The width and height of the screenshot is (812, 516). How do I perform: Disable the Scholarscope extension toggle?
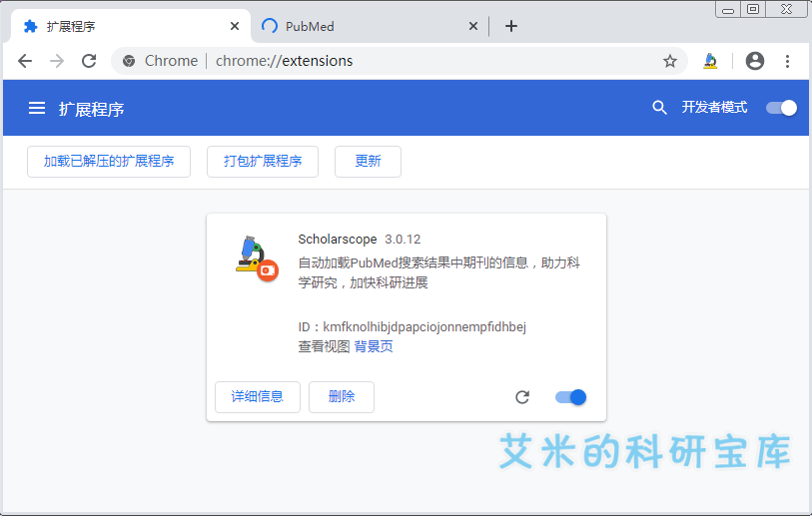[570, 397]
